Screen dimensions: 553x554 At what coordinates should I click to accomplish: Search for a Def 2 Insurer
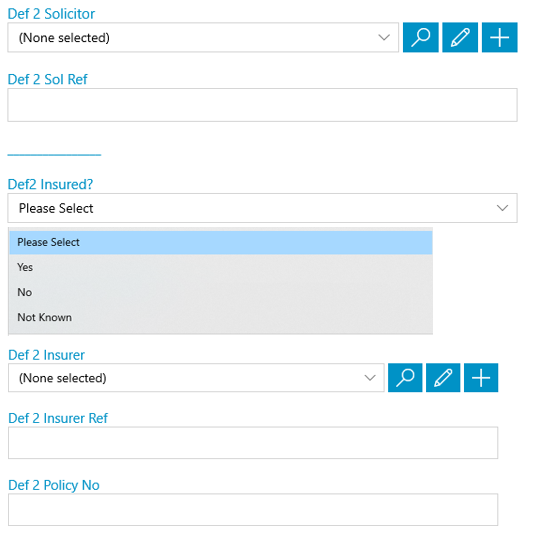(x=405, y=378)
